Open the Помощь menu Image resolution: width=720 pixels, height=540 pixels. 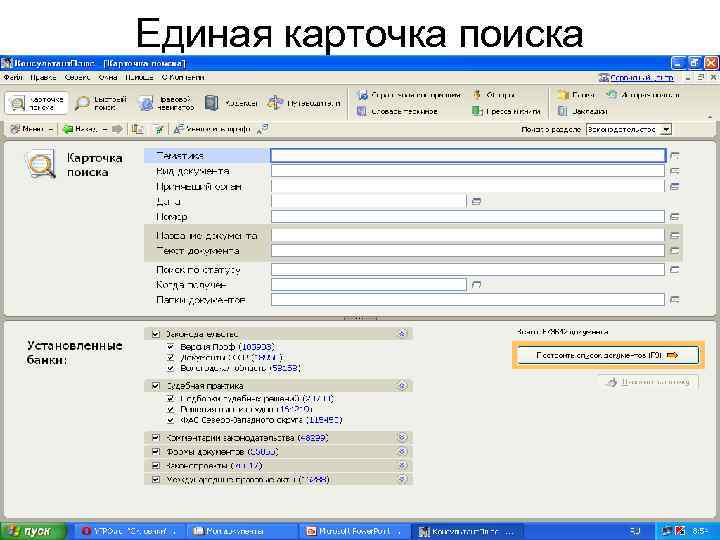click(x=139, y=77)
